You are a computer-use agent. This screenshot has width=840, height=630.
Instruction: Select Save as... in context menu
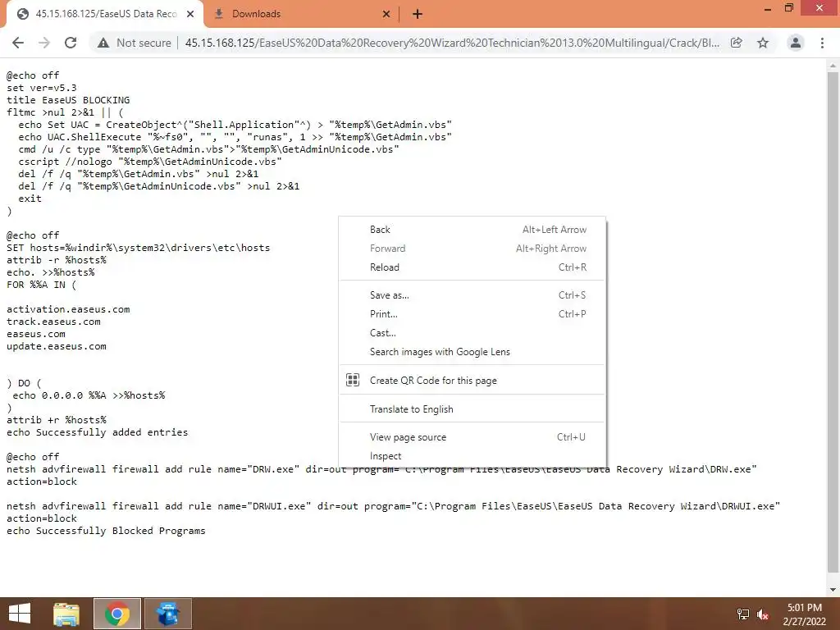(x=472, y=295)
